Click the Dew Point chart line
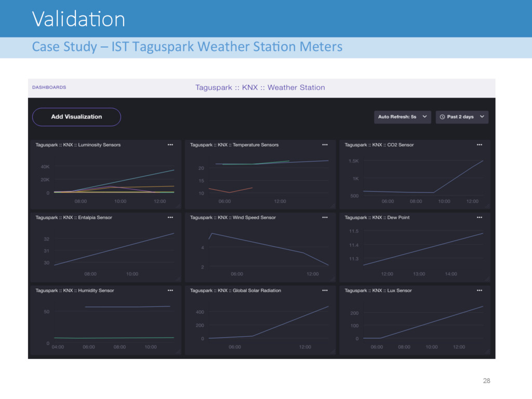Image resolution: width=532 pixels, height=399 pixels. pos(423,249)
